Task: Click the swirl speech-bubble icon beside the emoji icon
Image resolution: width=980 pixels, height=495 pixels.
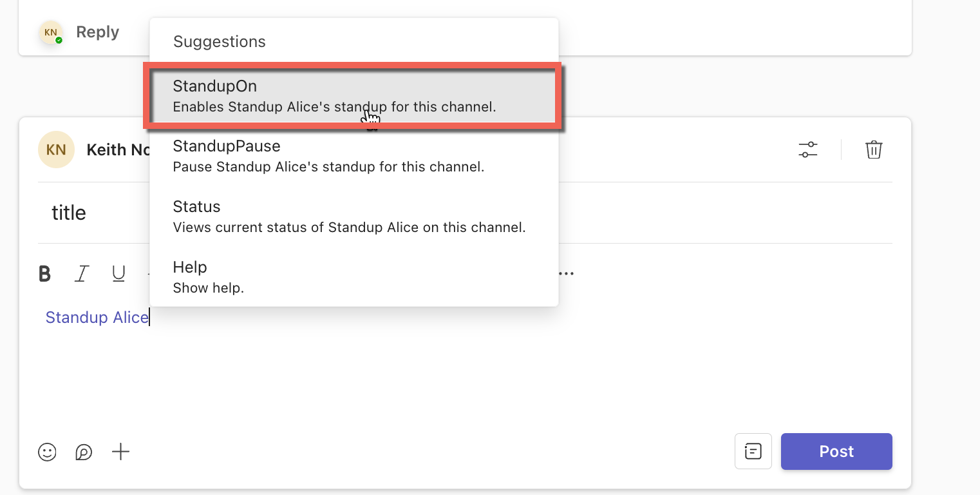Action: 84,452
